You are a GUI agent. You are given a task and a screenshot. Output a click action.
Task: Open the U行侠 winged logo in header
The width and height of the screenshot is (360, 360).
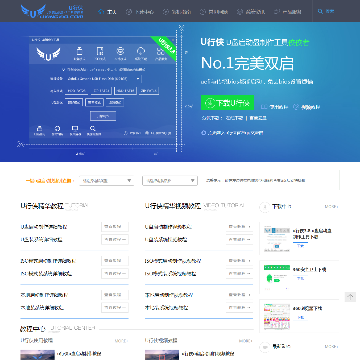[52, 11]
